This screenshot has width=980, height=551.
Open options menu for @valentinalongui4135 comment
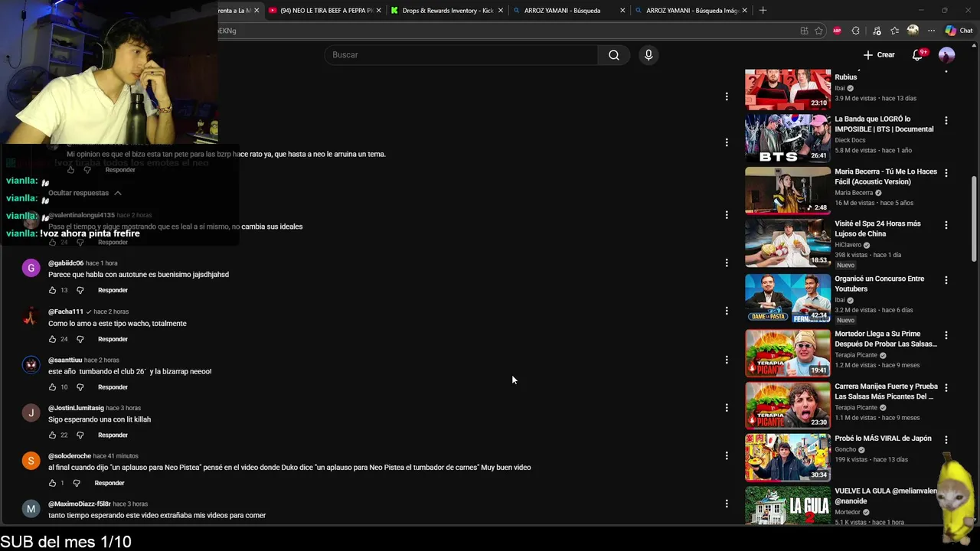click(x=727, y=215)
